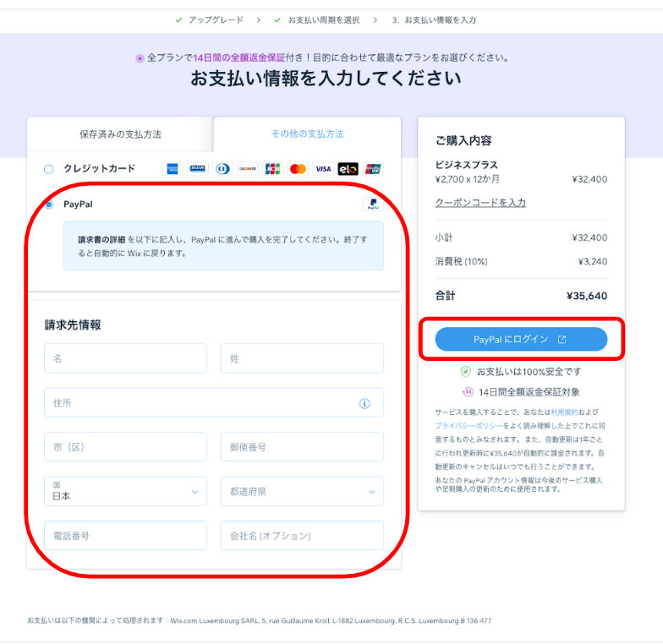Viewport: 663px width, 644px height.
Task: Click the Elo card icon
Action: (348, 169)
